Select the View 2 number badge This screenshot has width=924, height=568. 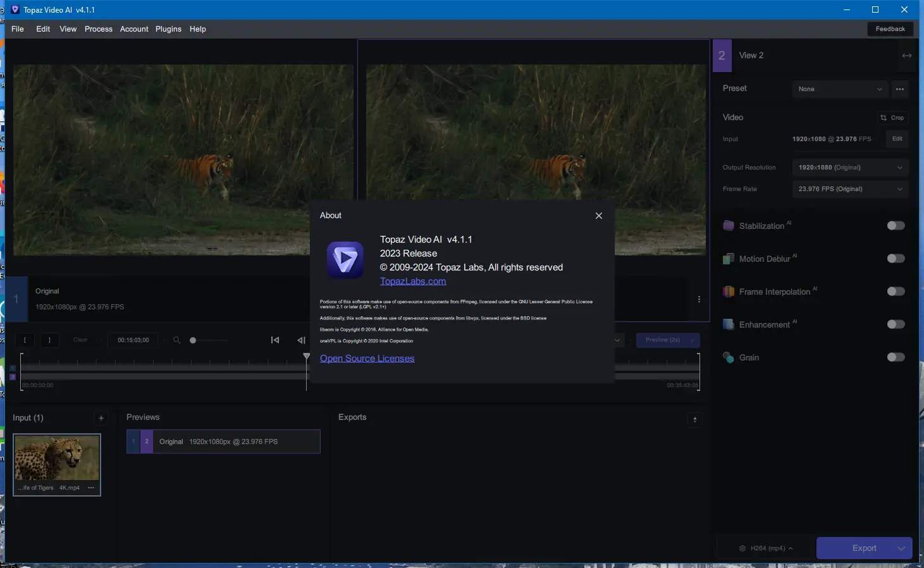point(722,56)
